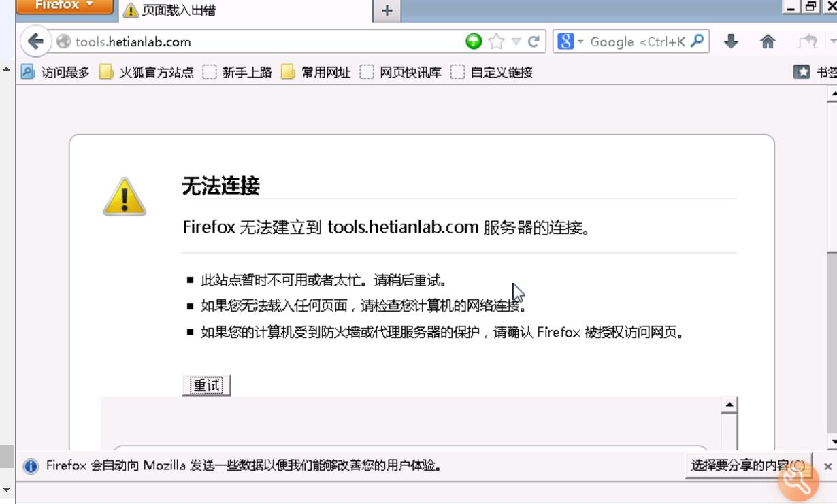Restore the Firefox window size
The height and width of the screenshot is (504, 837).
click(810, 6)
